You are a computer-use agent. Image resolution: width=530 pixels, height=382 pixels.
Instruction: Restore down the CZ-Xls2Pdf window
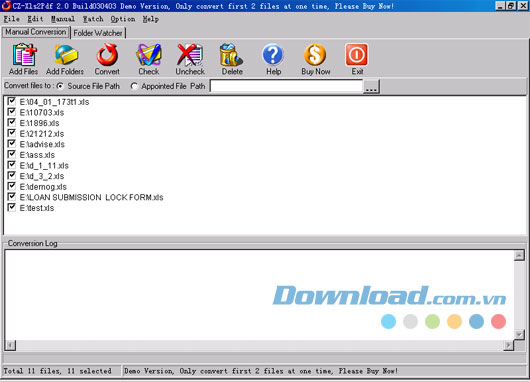pos(511,6)
